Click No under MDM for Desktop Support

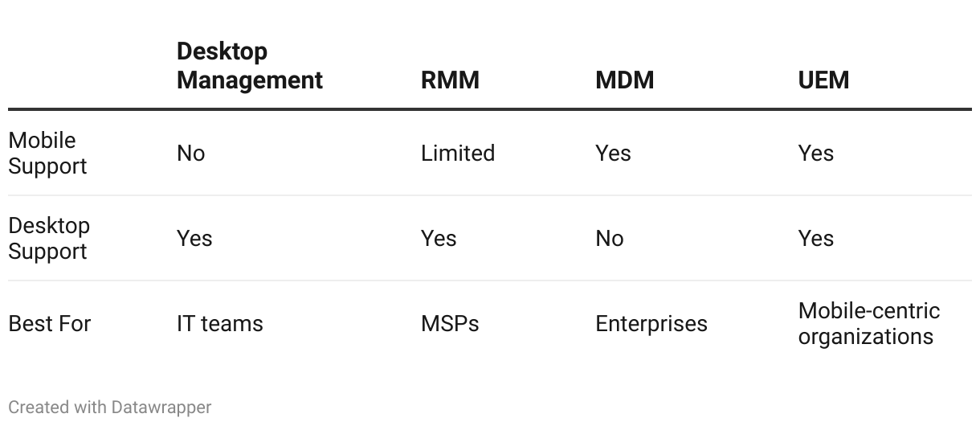click(x=610, y=239)
